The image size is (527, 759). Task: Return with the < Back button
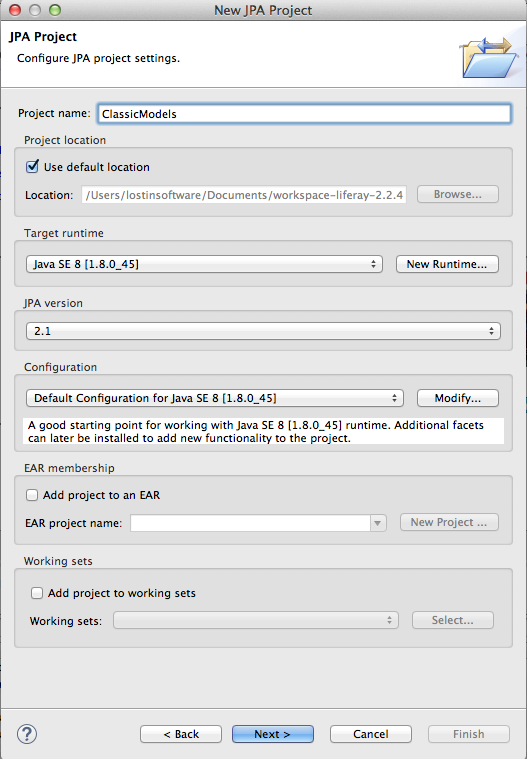click(x=181, y=734)
